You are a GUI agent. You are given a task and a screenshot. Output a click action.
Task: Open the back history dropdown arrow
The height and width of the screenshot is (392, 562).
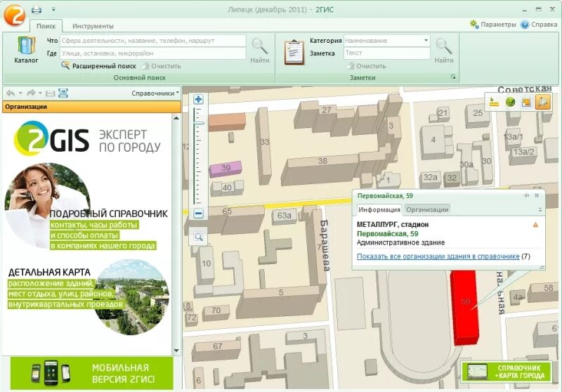click(x=20, y=93)
